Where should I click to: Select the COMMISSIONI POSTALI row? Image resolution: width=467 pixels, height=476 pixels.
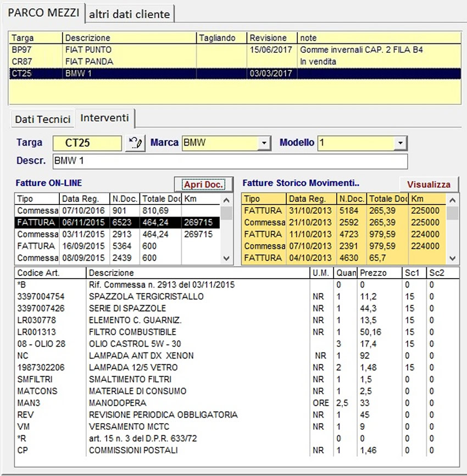[x=237, y=451]
